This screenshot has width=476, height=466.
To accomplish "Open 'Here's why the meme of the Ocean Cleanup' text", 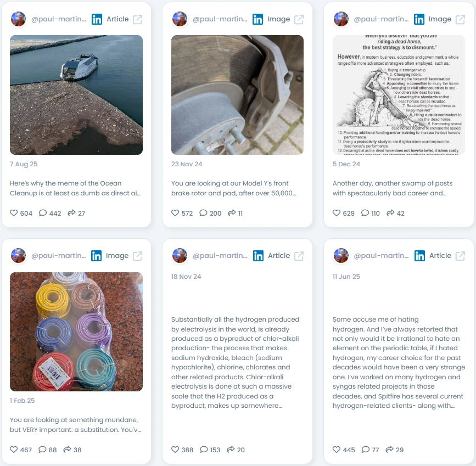I will (75, 188).
